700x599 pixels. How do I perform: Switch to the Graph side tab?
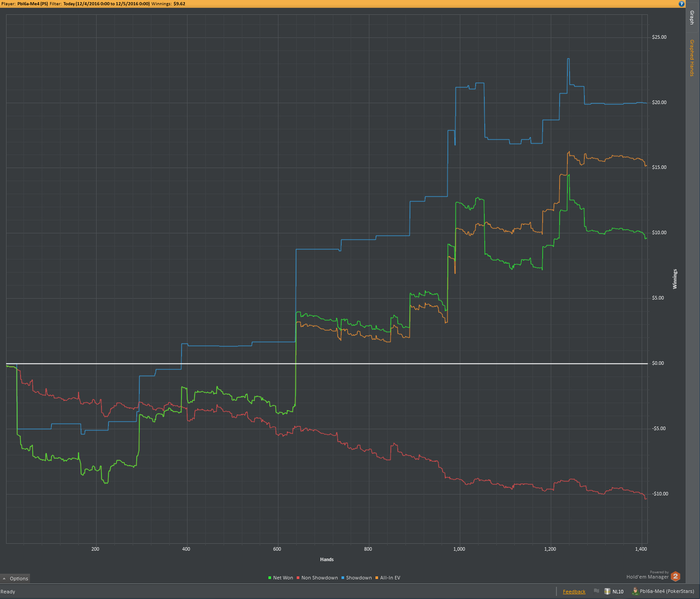[x=692, y=18]
